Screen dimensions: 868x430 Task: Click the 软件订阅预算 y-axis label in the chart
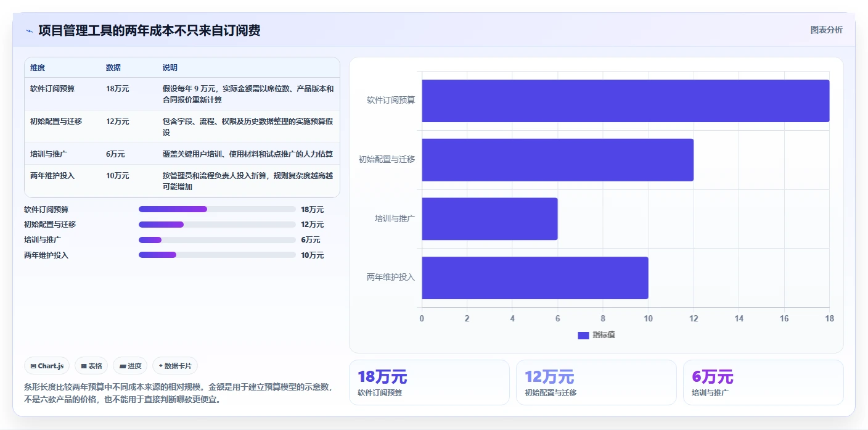point(391,100)
